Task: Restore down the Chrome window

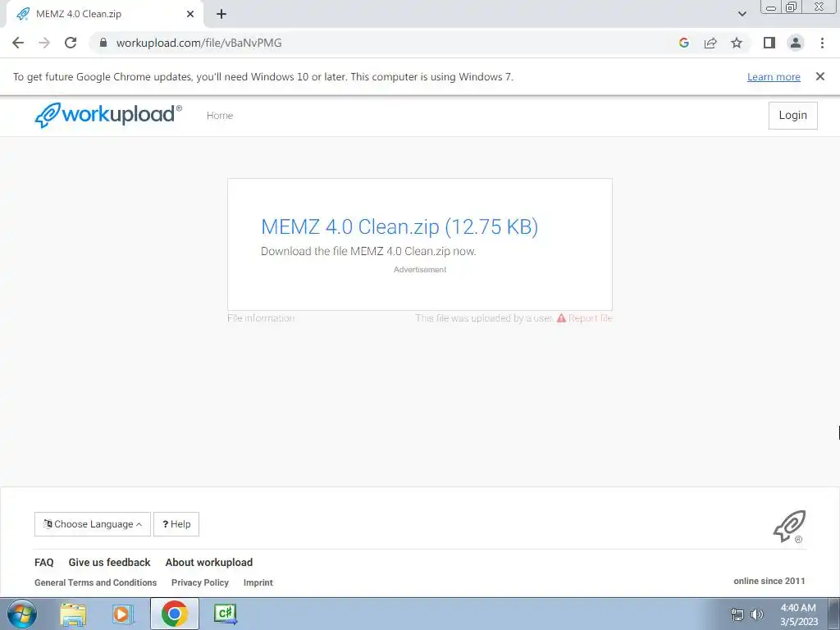Action: point(791,7)
